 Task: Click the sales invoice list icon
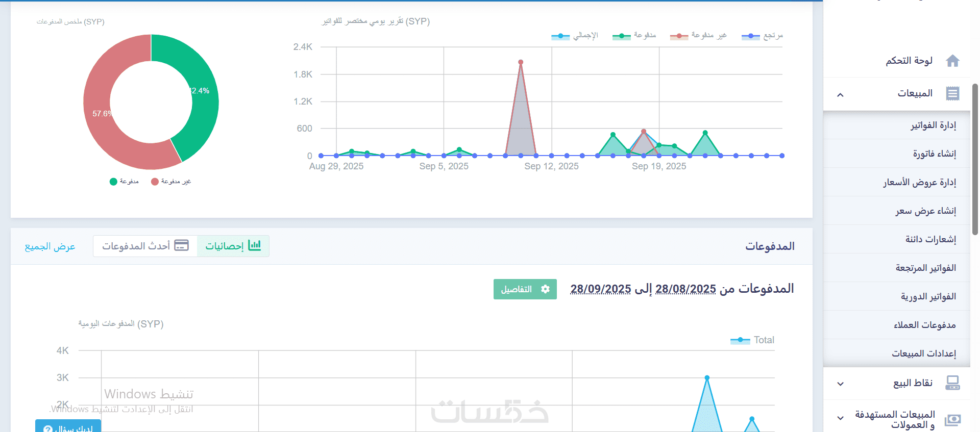pyautogui.click(x=952, y=93)
